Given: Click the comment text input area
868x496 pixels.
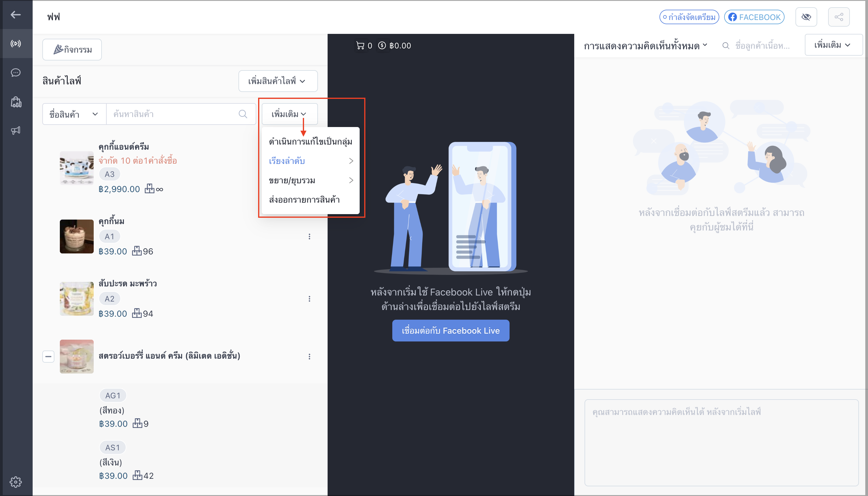Looking at the screenshot, I should click(x=721, y=442).
